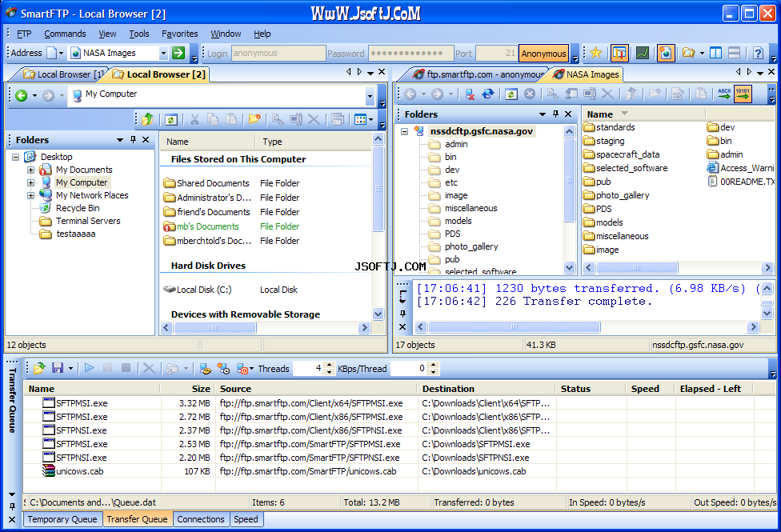Screen dimensions: 781x532
Task: Click the remote Folders vertical scrollbar thumb
Action: pos(569,180)
